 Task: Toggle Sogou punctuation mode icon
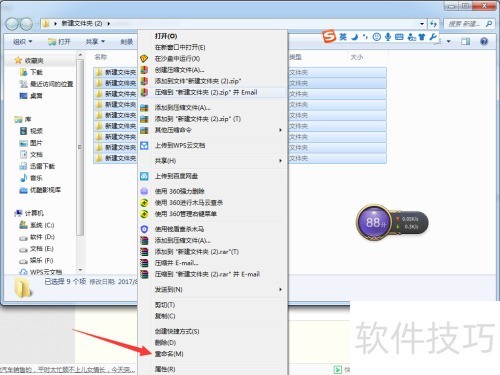(x=366, y=37)
